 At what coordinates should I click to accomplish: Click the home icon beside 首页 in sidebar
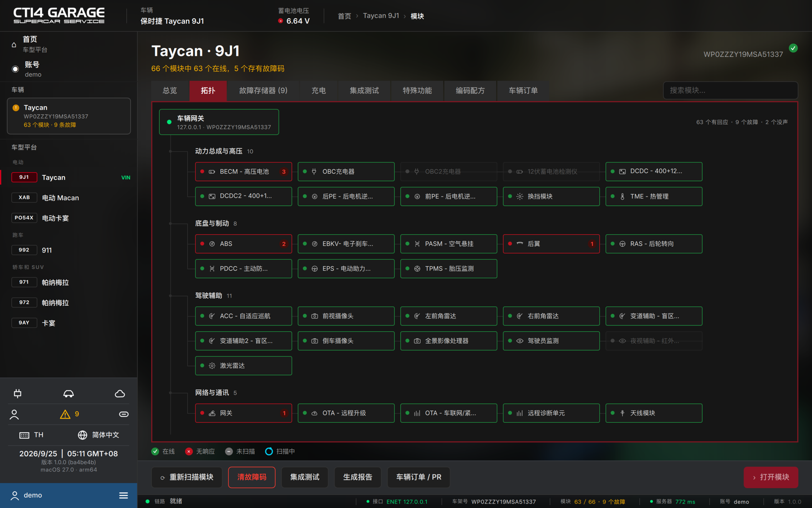pos(14,45)
